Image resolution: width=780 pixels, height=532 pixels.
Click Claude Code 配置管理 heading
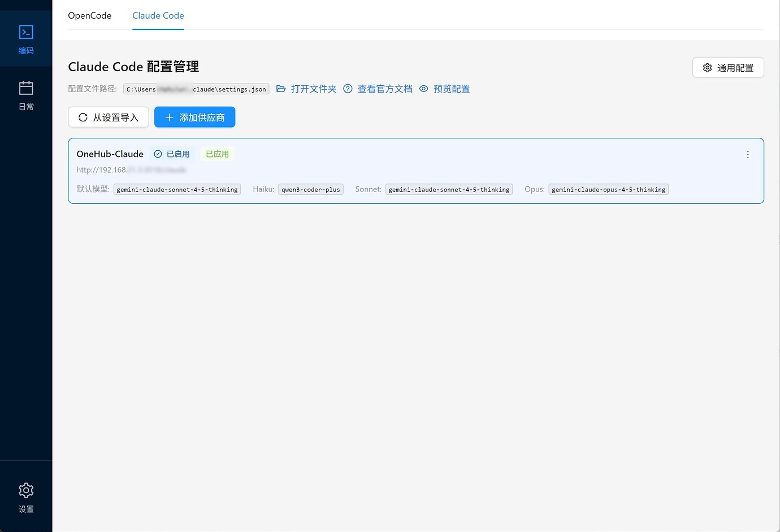(133, 67)
